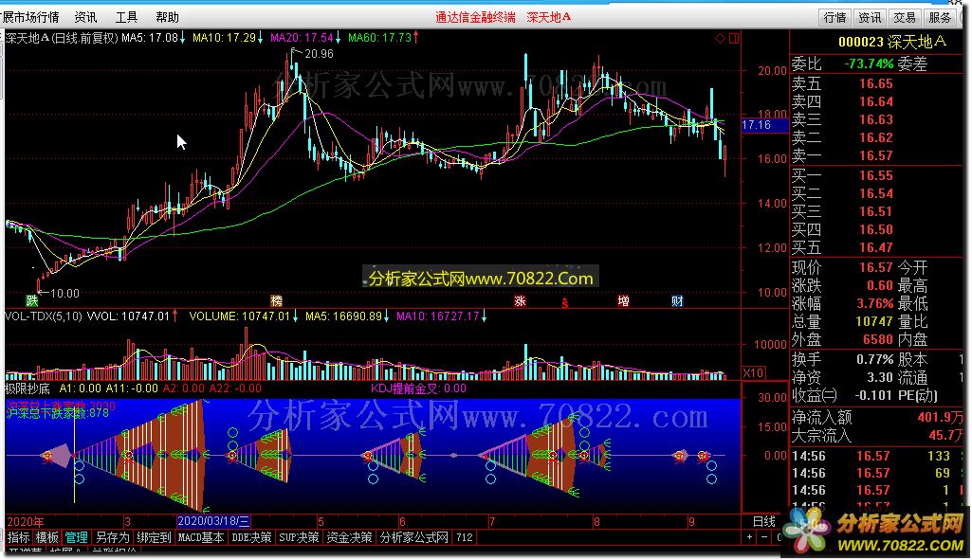Switch to the 资金决策 indicator tab

click(x=349, y=537)
